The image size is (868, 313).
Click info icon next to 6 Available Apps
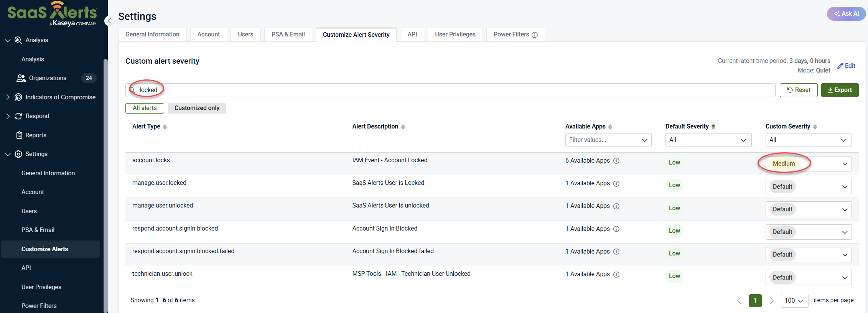616,161
